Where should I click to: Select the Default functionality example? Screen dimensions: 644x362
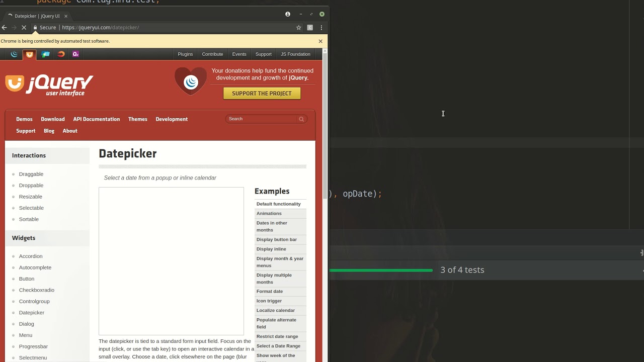[x=280, y=204]
